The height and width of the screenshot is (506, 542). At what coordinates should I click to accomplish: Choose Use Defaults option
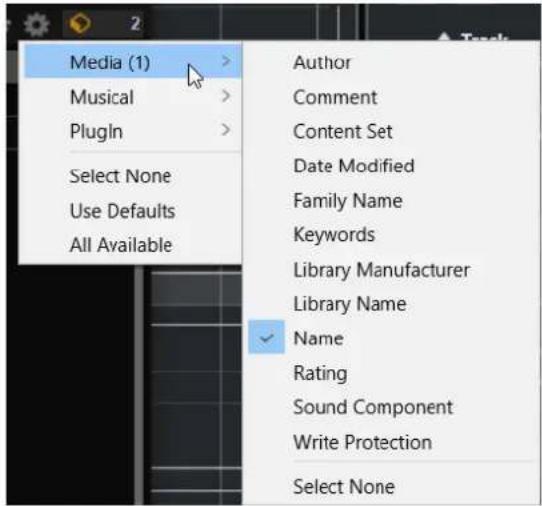(x=122, y=210)
